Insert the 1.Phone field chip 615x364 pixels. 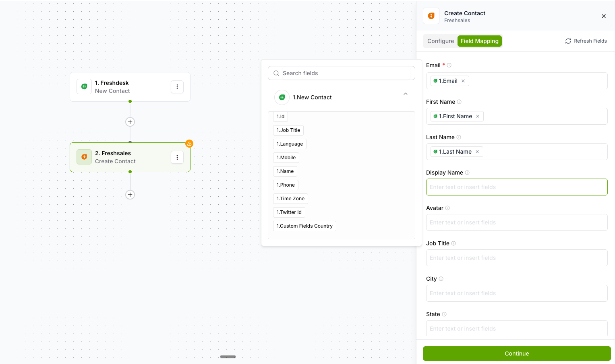click(x=286, y=185)
